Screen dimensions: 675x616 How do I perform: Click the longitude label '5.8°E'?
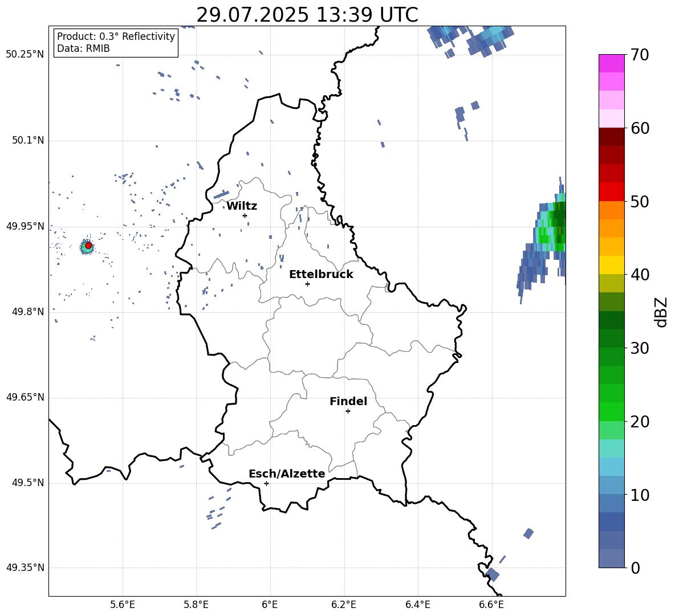(x=196, y=605)
